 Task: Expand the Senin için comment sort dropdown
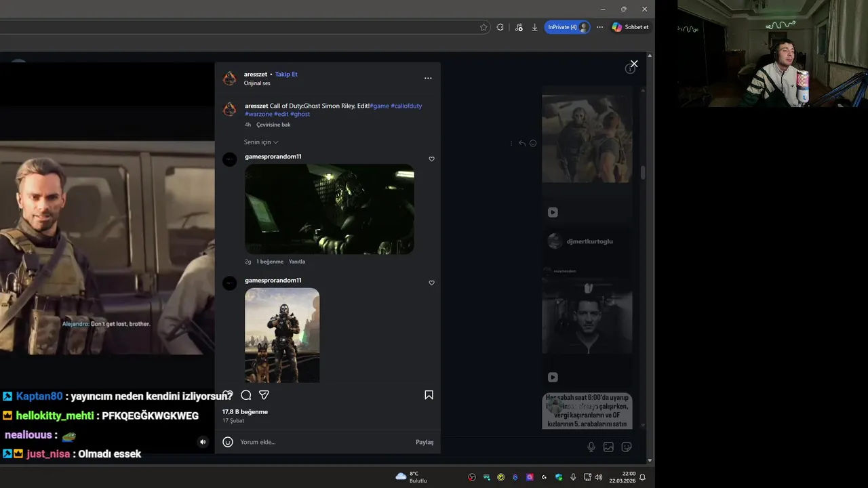pos(261,142)
